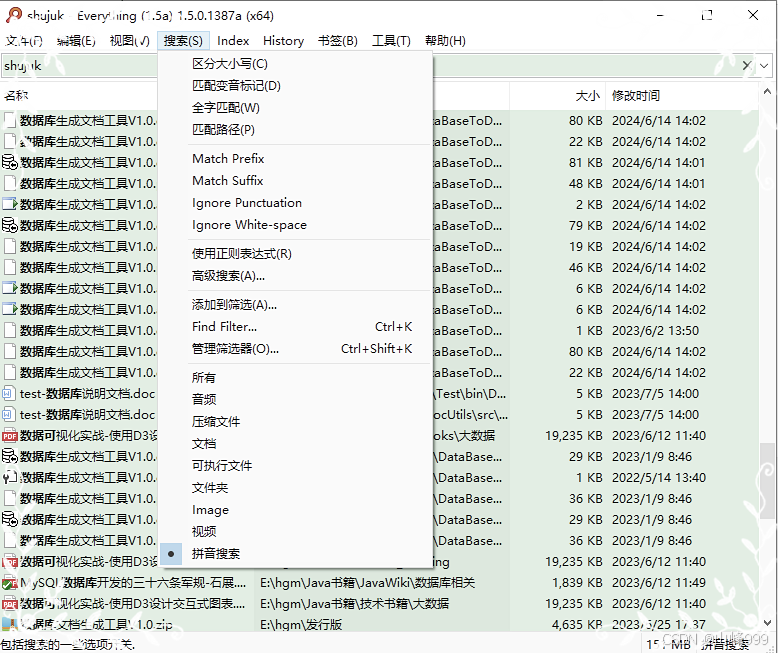The image size is (778, 653).
Task: Select the Image filter
Action: tap(295, 510)
